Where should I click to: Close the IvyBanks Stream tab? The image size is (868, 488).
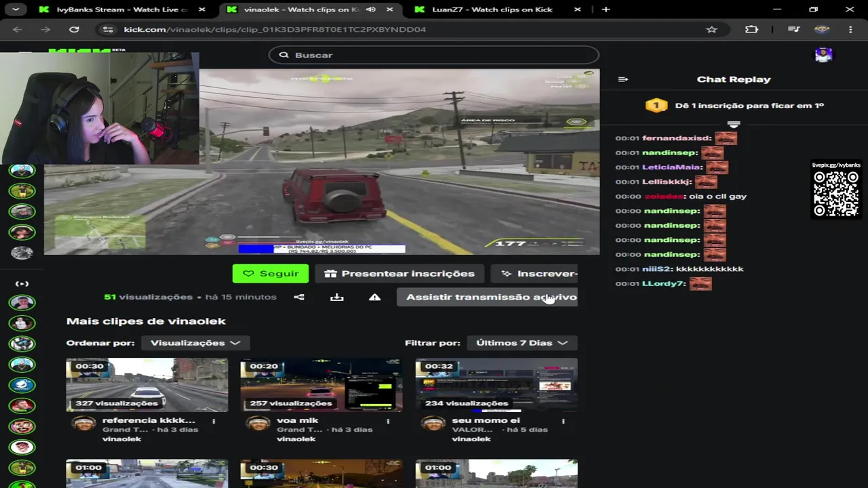(203, 9)
